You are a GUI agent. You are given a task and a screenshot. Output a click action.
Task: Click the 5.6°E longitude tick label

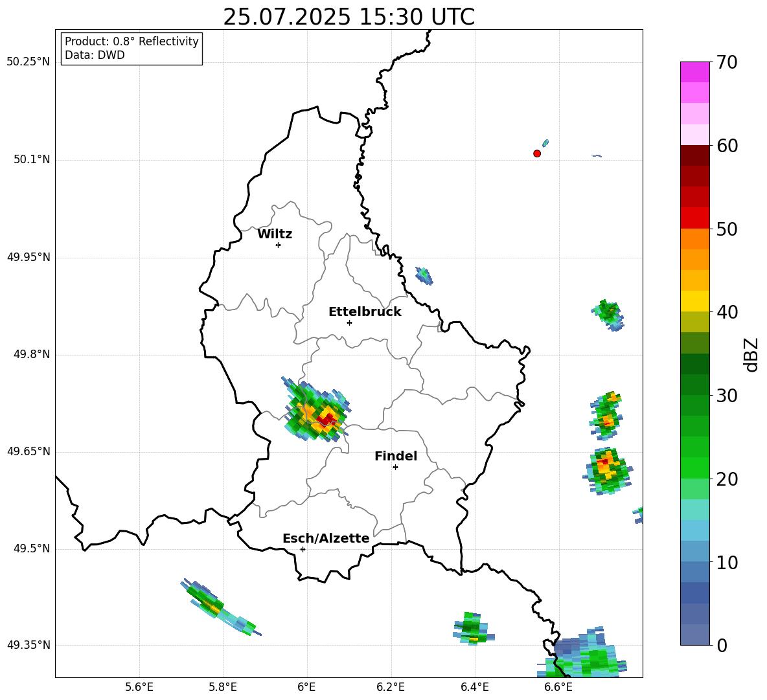(x=139, y=687)
